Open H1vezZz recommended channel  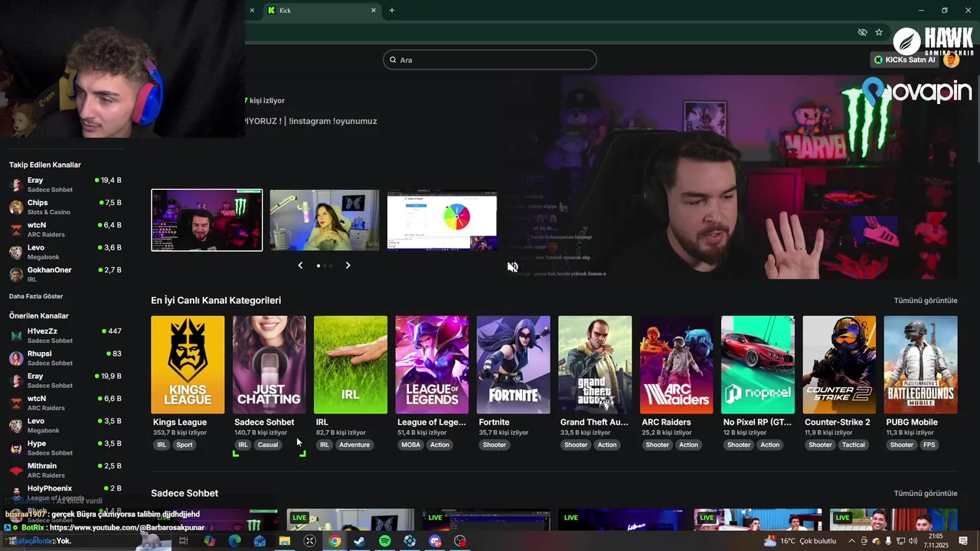(65, 335)
